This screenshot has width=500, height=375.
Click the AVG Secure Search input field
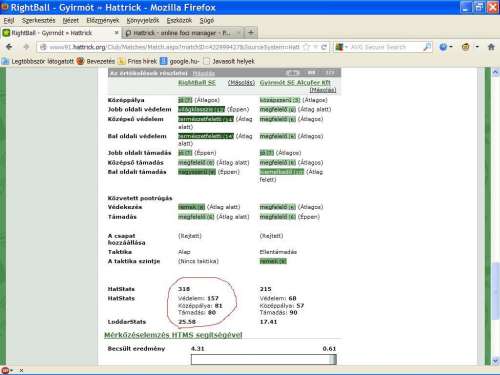tap(386, 47)
